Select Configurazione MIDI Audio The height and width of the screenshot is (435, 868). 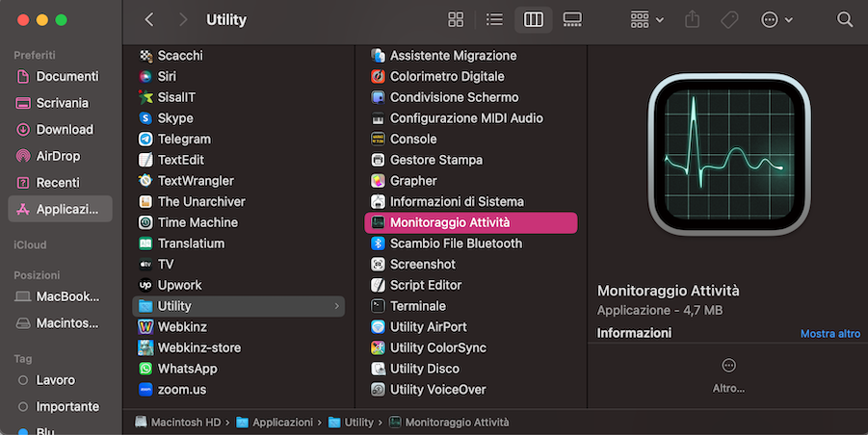click(471, 118)
